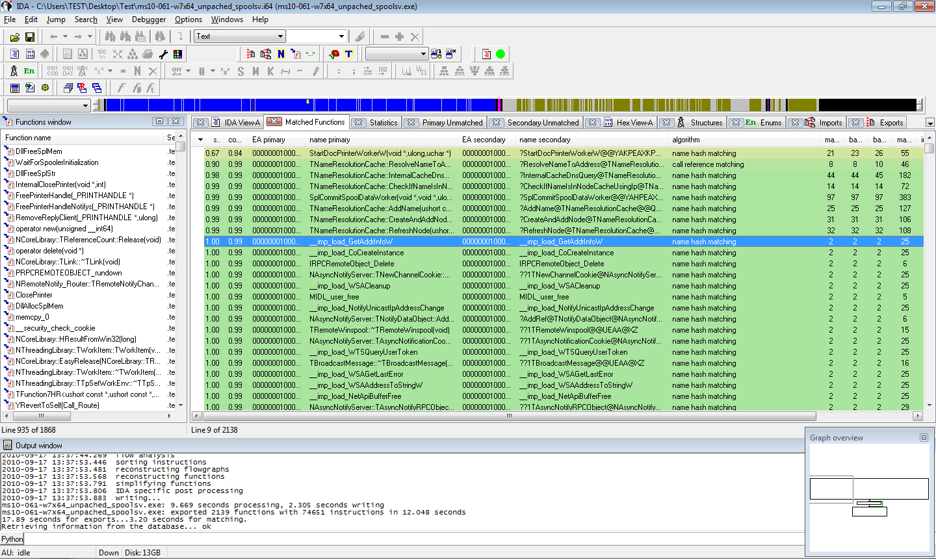Click the cascaded windows icon
Image resolution: width=936 pixels, height=560 pixels.
pos(68,88)
